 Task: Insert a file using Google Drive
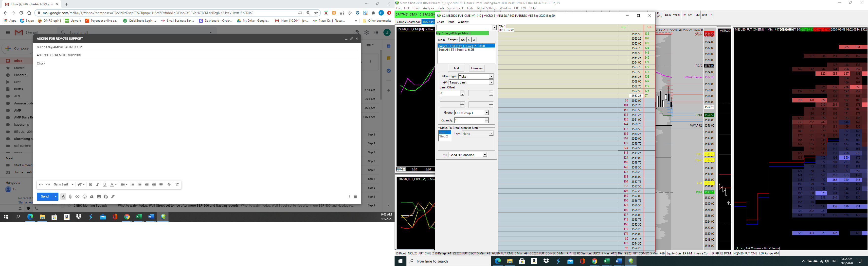point(92,197)
